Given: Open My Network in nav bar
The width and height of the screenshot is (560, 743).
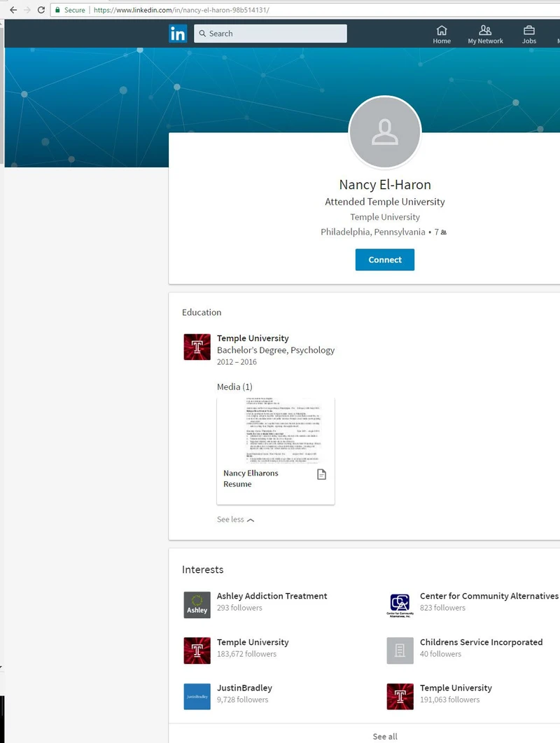Looking at the screenshot, I should pyautogui.click(x=485, y=34).
